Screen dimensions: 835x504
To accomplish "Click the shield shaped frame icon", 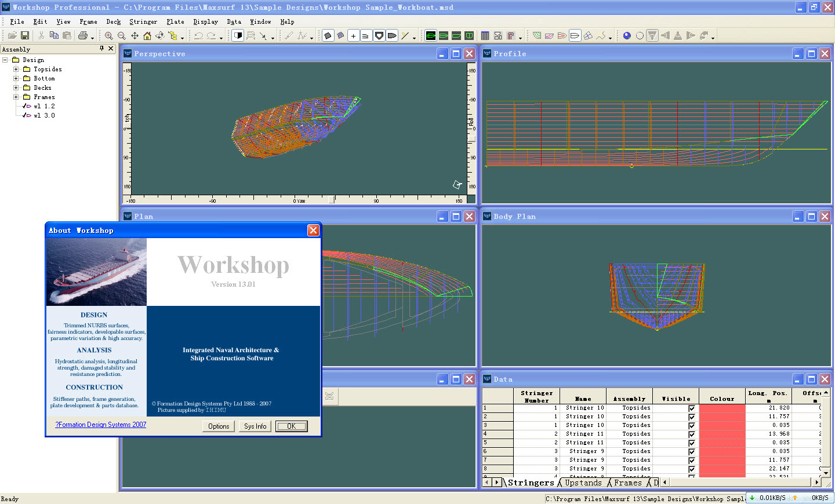I will click(379, 36).
